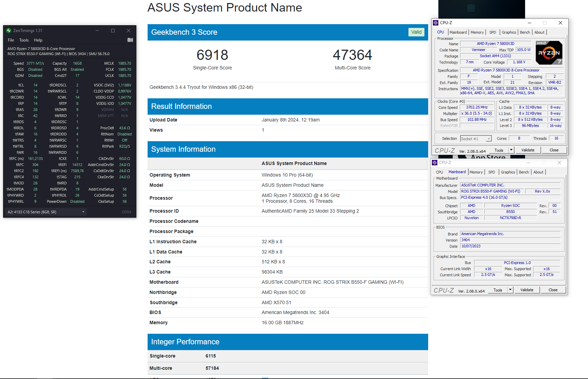Image resolution: width=588 pixels, height=379 pixels.
Task: Open SPD tab in upper CPU-Z
Action: click(x=493, y=32)
